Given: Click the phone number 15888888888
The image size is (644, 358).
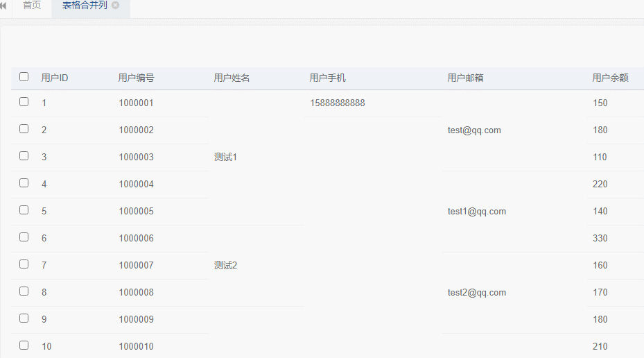Looking at the screenshot, I should (337, 103).
